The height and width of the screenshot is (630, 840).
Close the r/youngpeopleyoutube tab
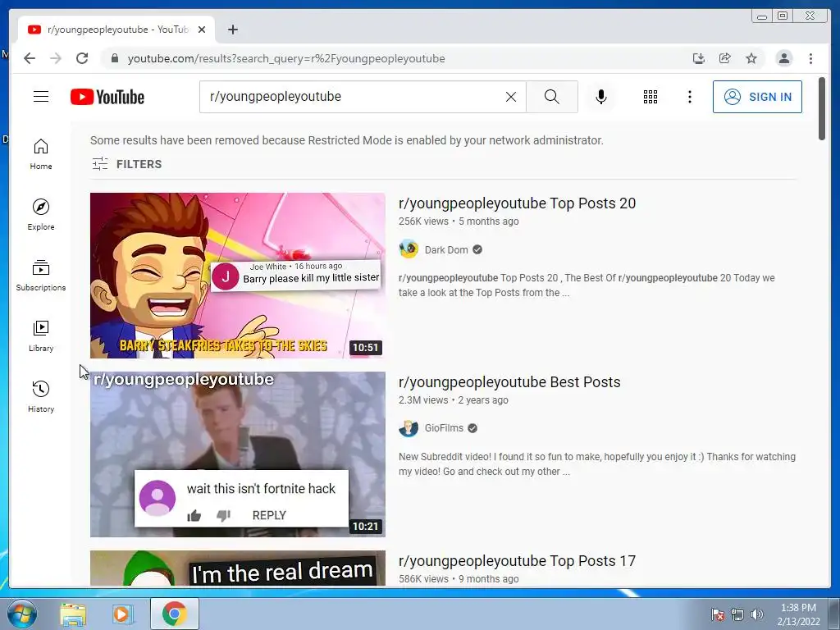(202, 30)
